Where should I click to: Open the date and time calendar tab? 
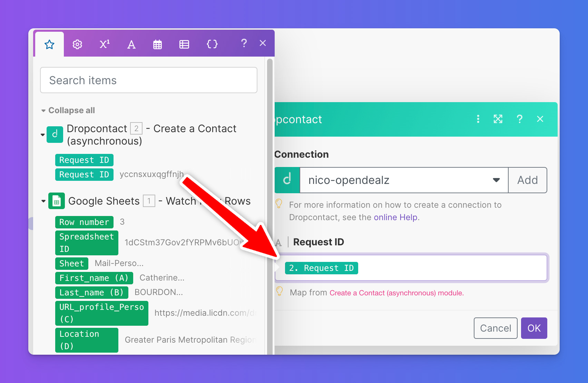[x=157, y=45]
